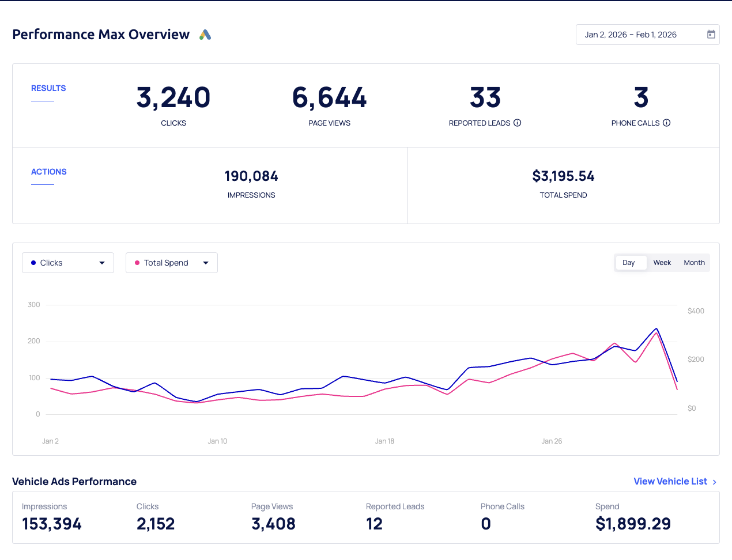Click the $3,195.54 Total Spend figure

click(563, 176)
